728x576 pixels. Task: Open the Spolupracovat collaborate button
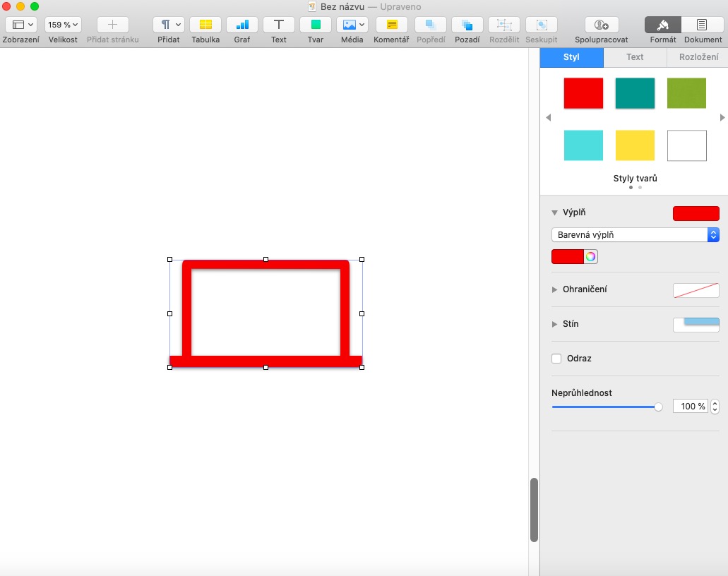tap(601, 25)
